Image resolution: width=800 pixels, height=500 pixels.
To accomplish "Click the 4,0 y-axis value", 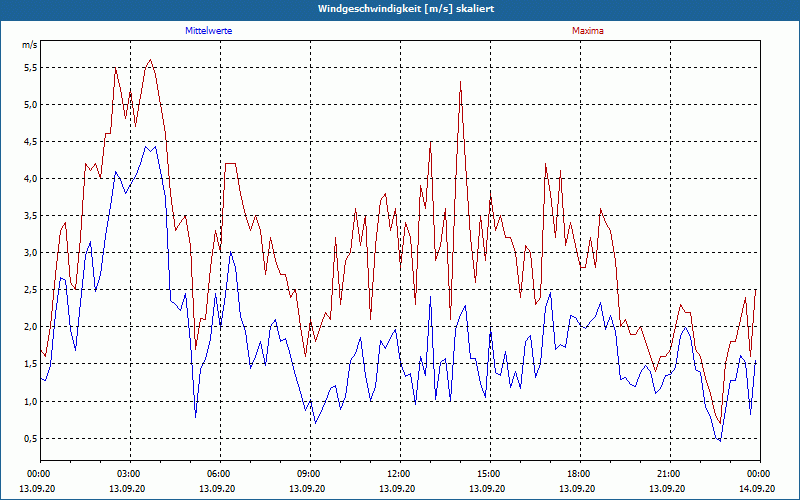I will click(30, 179).
